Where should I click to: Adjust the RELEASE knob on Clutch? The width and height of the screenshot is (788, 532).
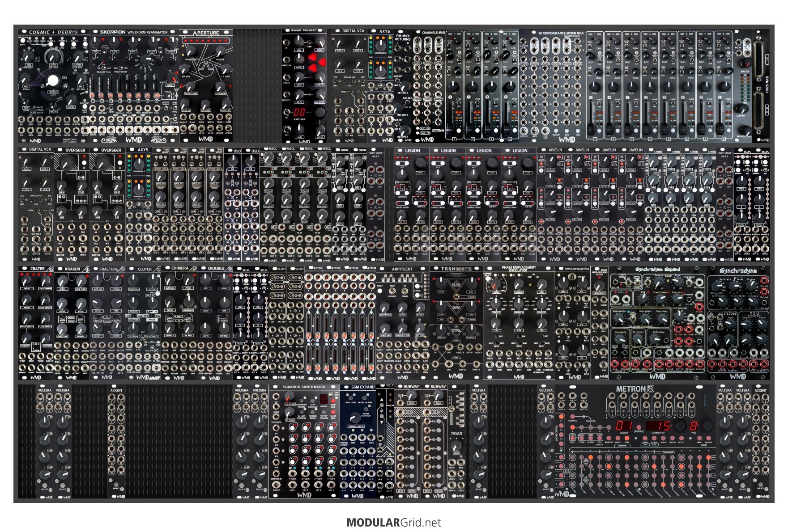click(x=133, y=304)
